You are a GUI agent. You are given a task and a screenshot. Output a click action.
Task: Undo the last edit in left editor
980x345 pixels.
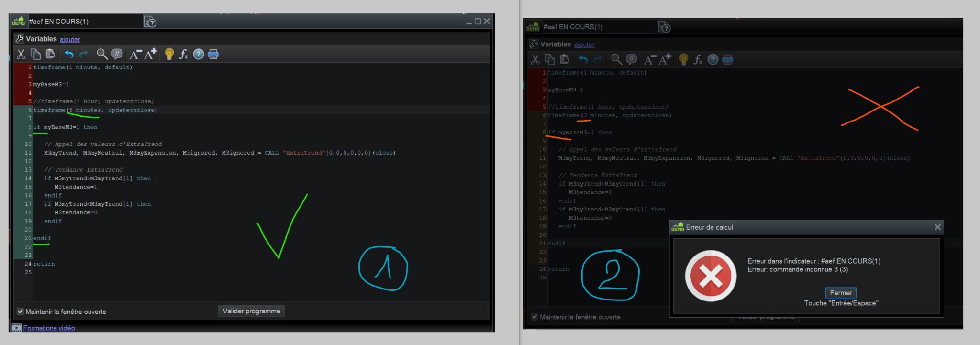click(x=69, y=55)
